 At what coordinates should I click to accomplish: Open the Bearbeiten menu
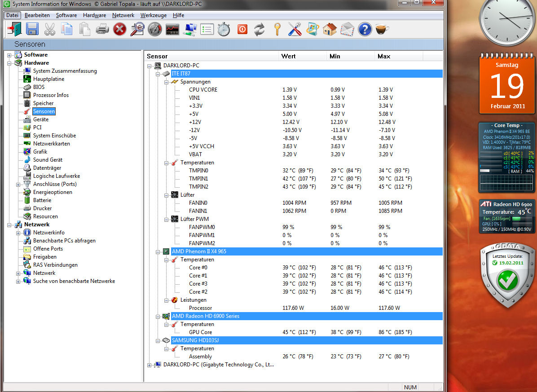(37, 15)
